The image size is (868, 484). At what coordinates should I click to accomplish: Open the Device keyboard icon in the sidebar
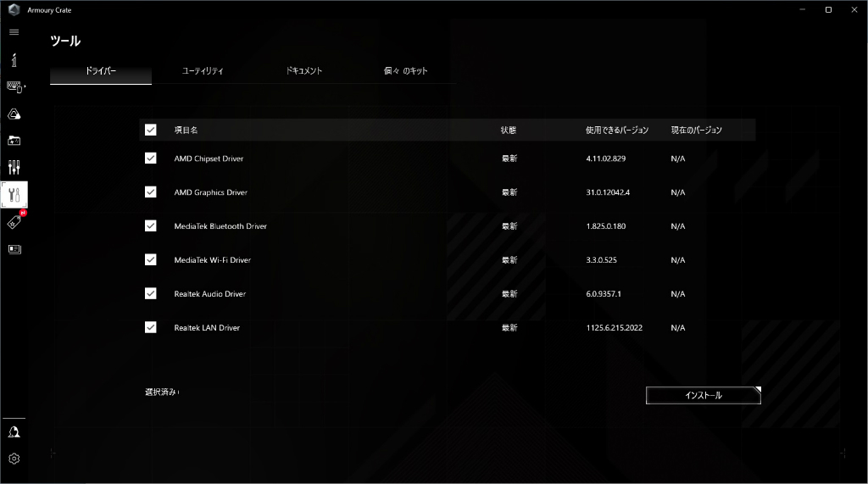point(15,87)
